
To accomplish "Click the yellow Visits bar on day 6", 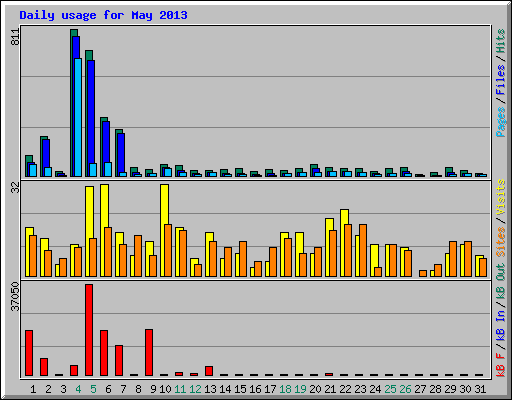I will [x=104, y=230].
